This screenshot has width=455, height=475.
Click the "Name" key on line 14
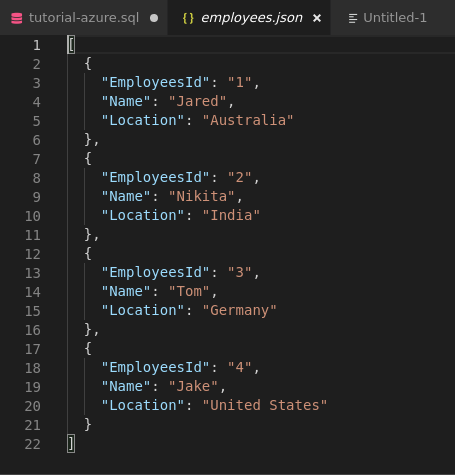[126, 291]
